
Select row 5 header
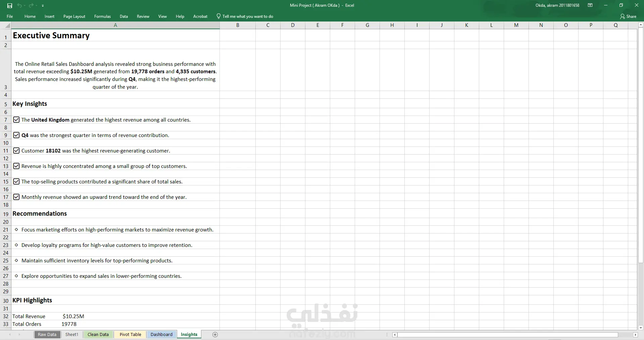6,104
